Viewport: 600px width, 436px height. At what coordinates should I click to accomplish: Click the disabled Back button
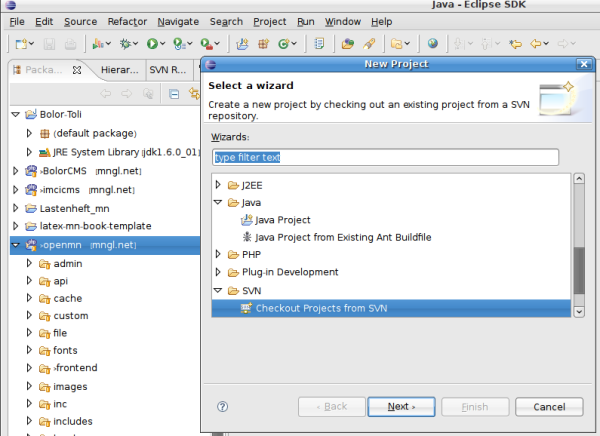[x=332, y=407]
